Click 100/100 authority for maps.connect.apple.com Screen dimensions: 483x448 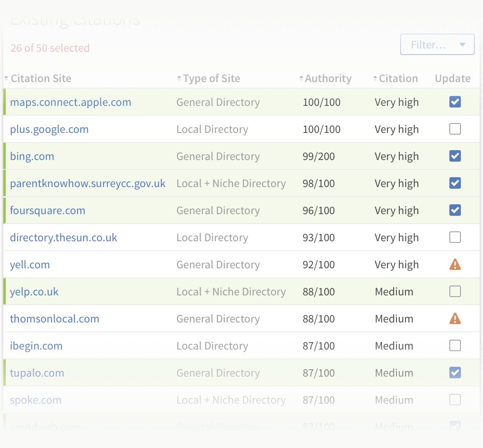click(x=321, y=102)
